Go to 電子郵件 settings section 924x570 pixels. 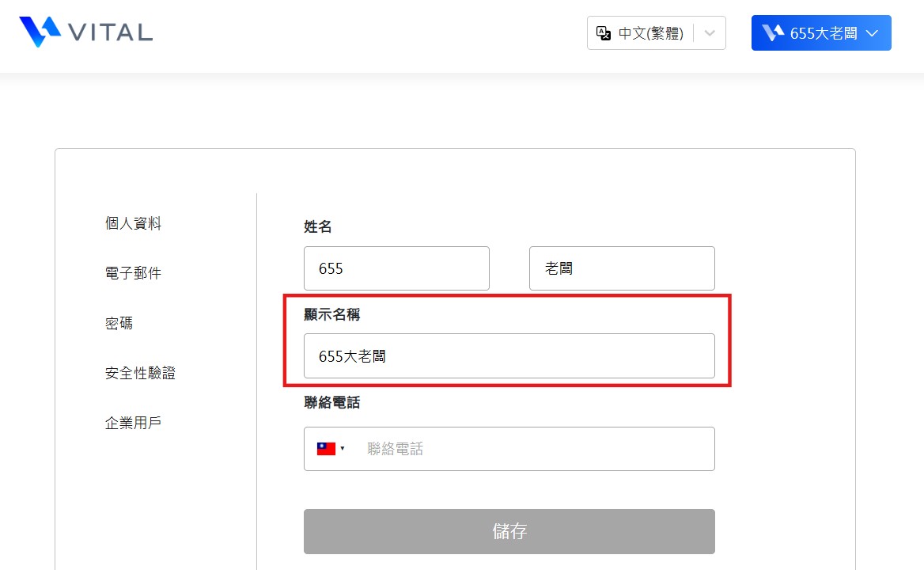[133, 273]
